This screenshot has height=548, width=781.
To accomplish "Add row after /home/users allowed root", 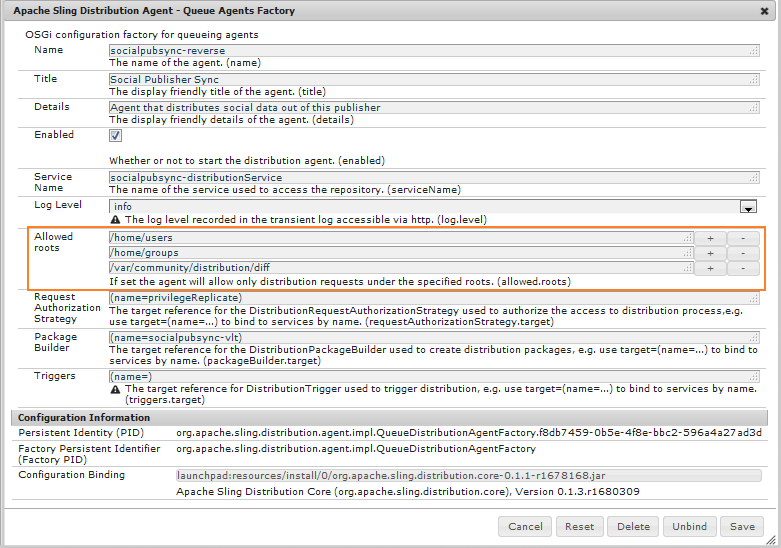I will (710, 239).
